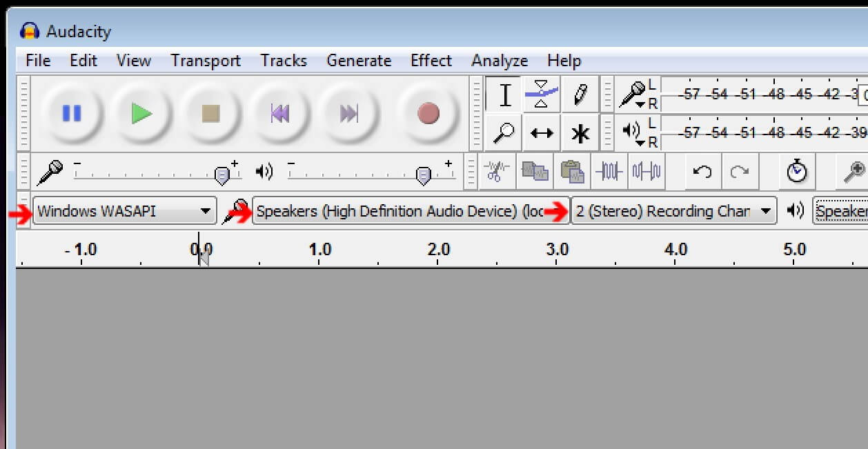Click the Silence audio icon

coord(647,171)
